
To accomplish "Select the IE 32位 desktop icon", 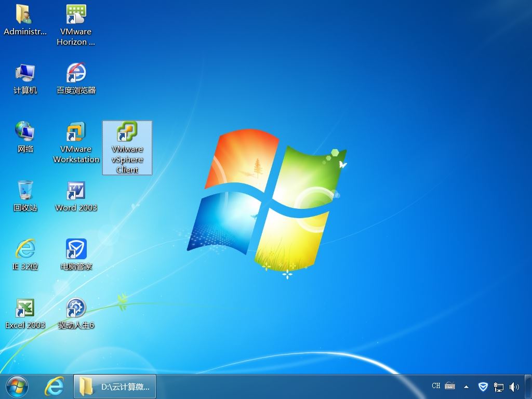I will [25, 255].
